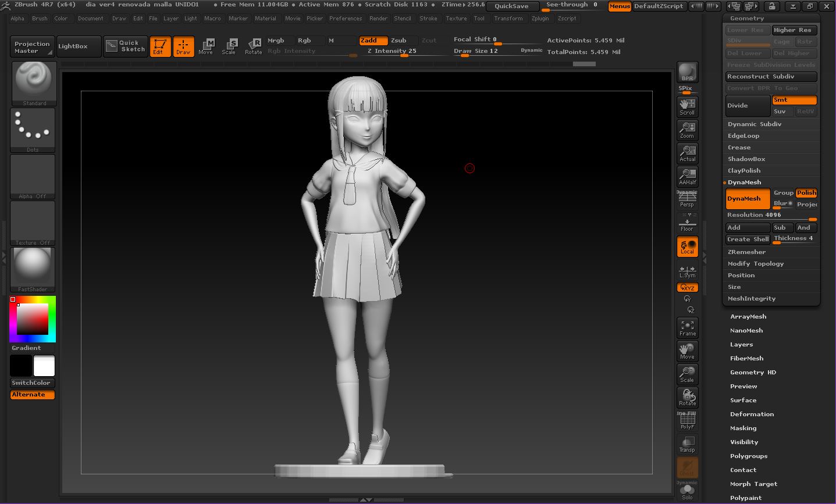
Task: Click the Scroll canvas icon
Action: [688, 107]
